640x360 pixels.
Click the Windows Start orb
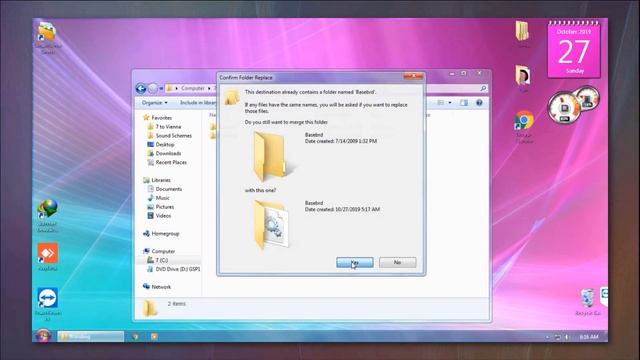[x=43, y=336]
